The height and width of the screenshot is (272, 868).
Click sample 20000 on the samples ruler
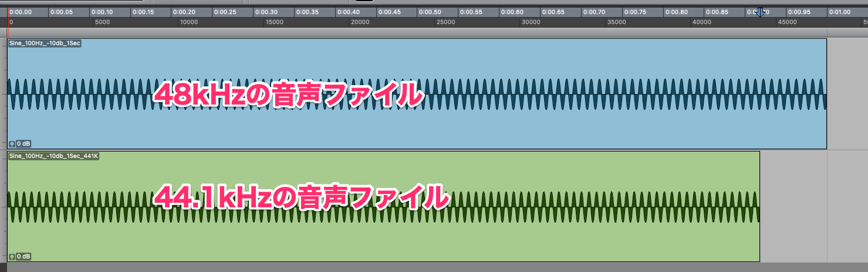click(x=359, y=22)
